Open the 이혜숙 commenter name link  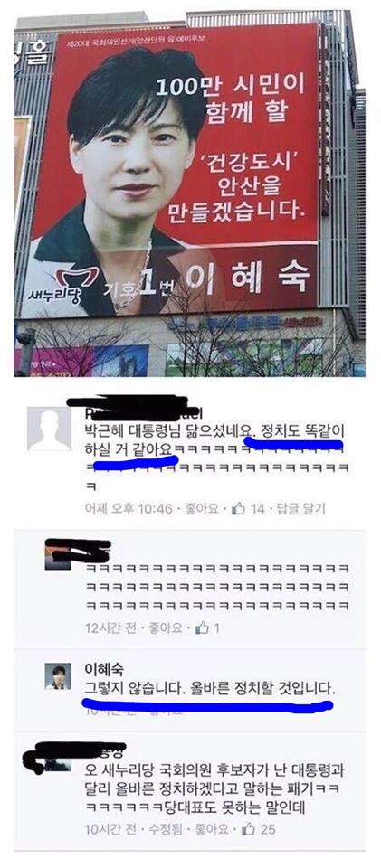tap(100, 670)
